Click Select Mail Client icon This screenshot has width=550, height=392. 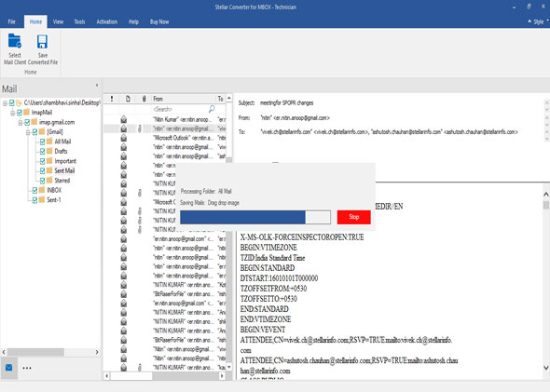coord(14,41)
